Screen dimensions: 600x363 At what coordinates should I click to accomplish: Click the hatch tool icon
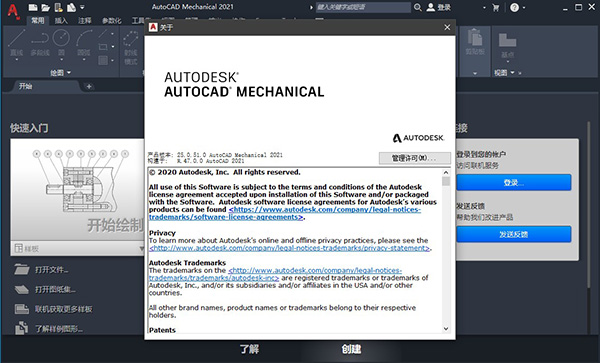[x=103, y=60]
